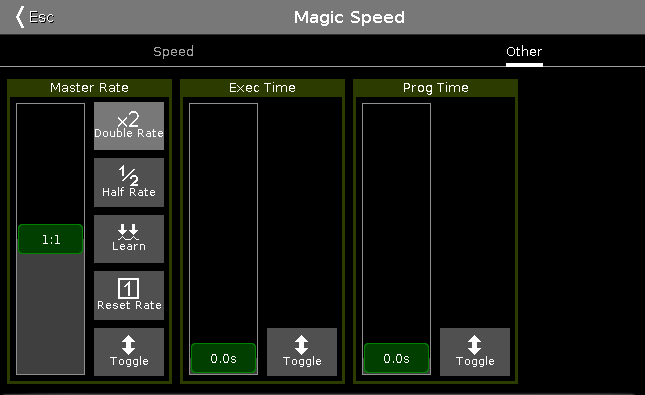The height and width of the screenshot is (395, 645).
Task: Click upper area of Master Rate fader track
Action: click(51, 156)
